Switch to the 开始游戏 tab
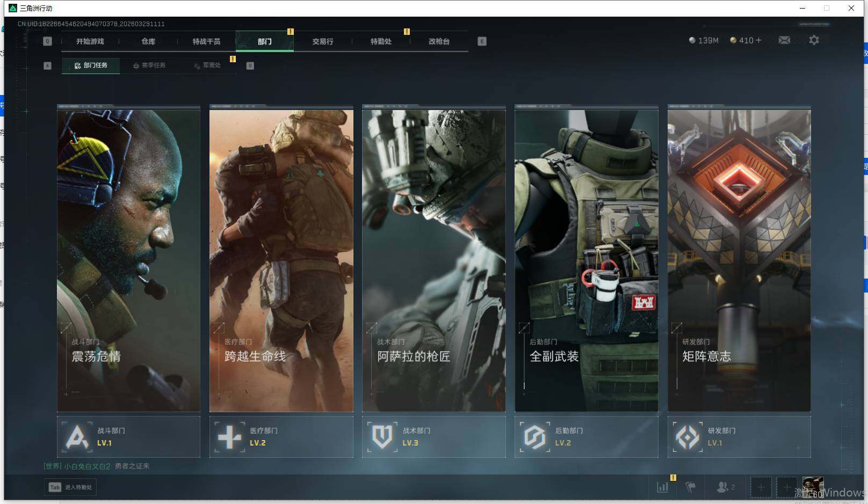Viewport: 868px width, 504px height. [x=90, y=41]
